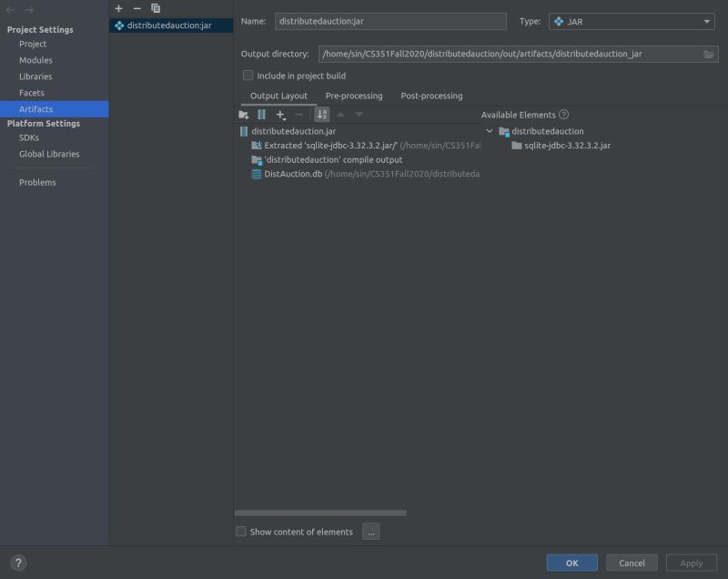This screenshot has height=579, width=728.
Task: Click the output directory path field
Action: point(473,54)
